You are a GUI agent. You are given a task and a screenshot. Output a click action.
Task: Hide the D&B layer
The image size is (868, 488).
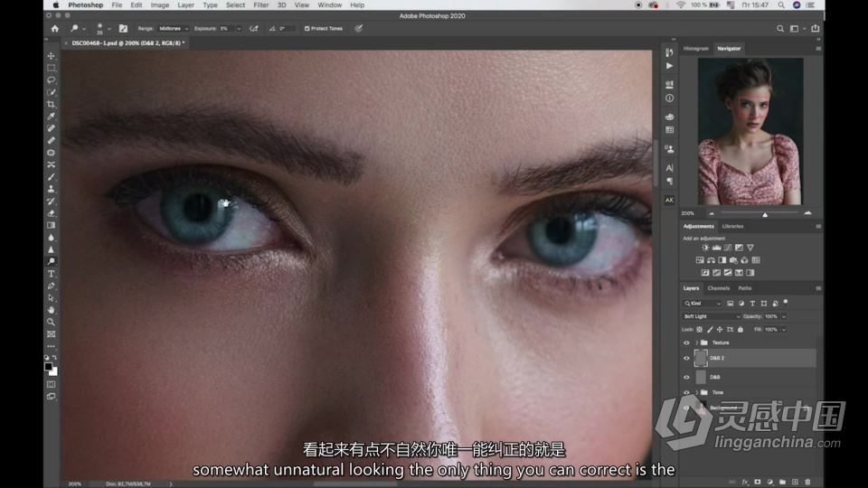tap(686, 378)
